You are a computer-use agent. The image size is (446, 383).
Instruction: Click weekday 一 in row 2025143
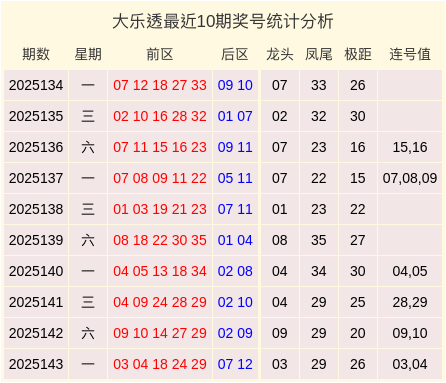tap(88, 364)
